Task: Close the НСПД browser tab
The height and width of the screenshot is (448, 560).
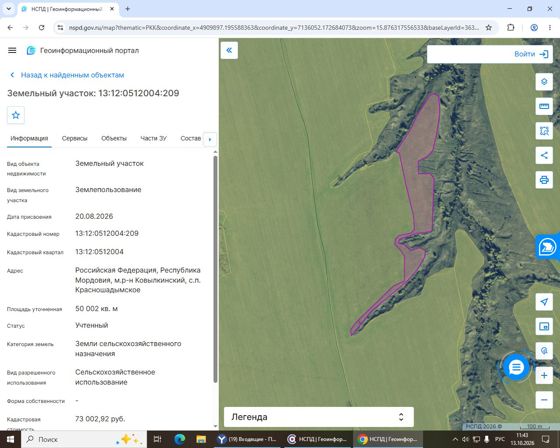Action: [x=112, y=9]
